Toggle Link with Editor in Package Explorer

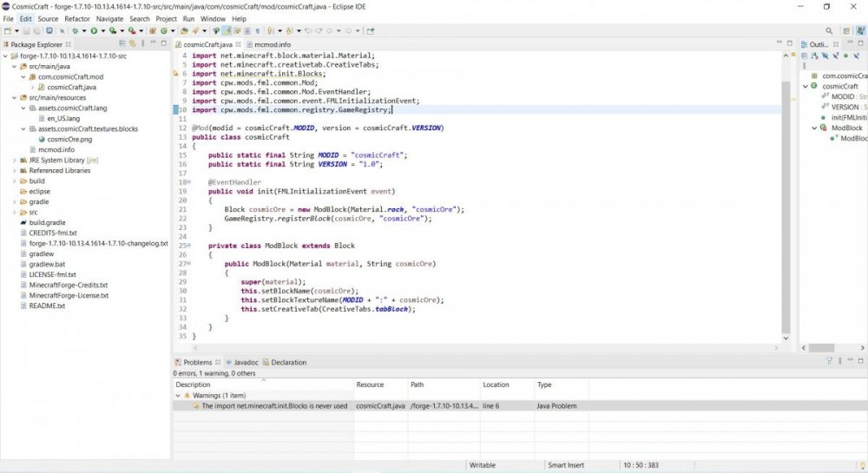click(132, 43)
